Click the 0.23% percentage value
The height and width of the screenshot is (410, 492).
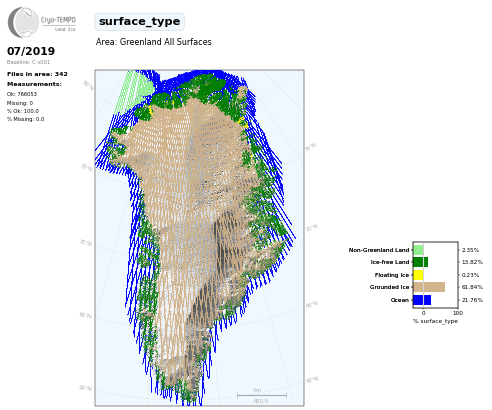pos(470,275)
